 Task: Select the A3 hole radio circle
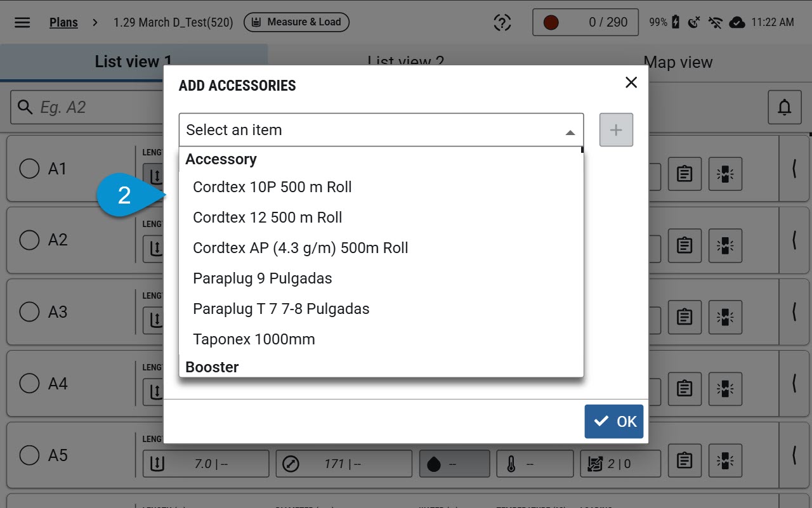click(x=29, y=312)
